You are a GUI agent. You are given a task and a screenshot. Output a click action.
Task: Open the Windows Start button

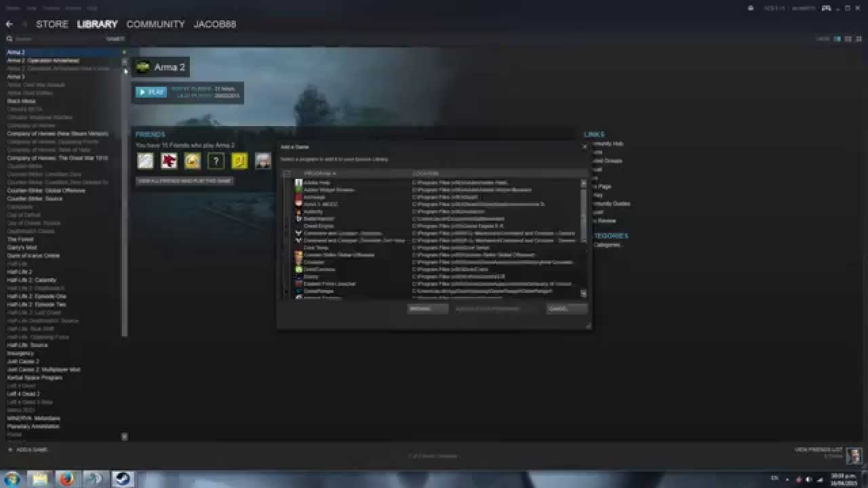click(12, 479)
